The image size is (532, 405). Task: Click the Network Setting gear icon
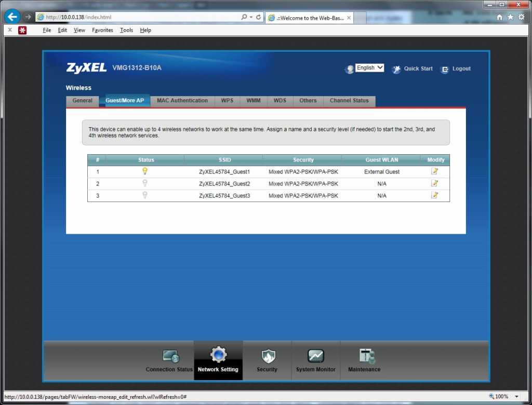(x=218, y=355)
